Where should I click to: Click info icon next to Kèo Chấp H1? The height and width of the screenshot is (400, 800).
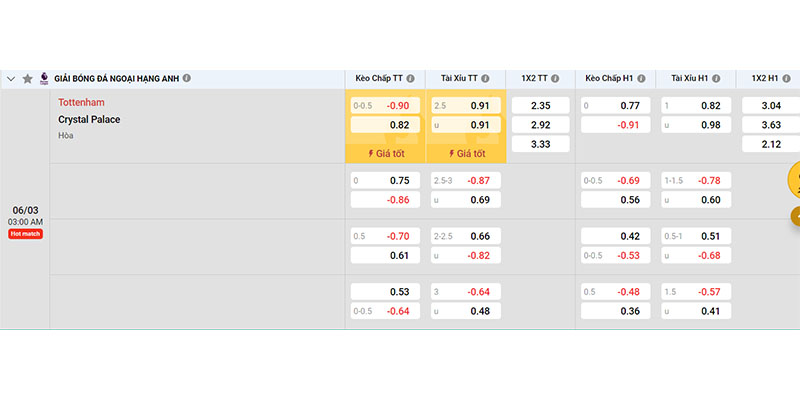tap(642, 78)
